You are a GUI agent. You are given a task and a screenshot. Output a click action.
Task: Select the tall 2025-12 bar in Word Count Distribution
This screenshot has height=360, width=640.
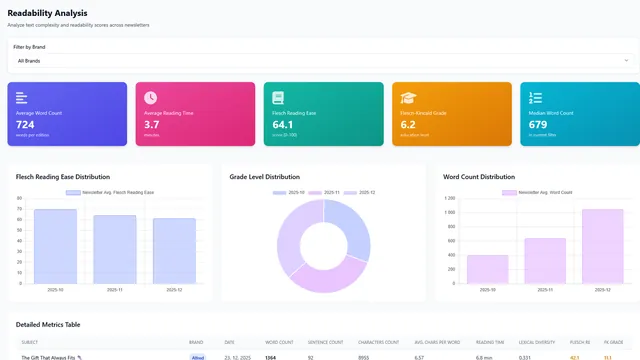point(602,247)
